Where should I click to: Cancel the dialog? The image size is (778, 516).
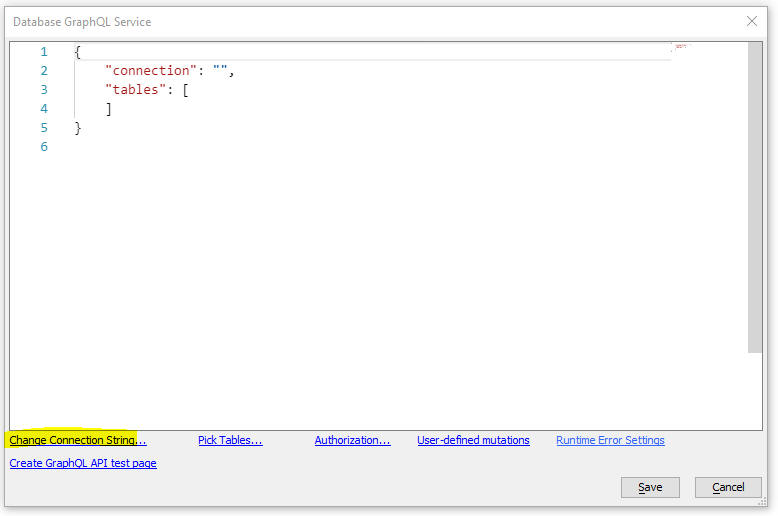[x=728, y=487]
